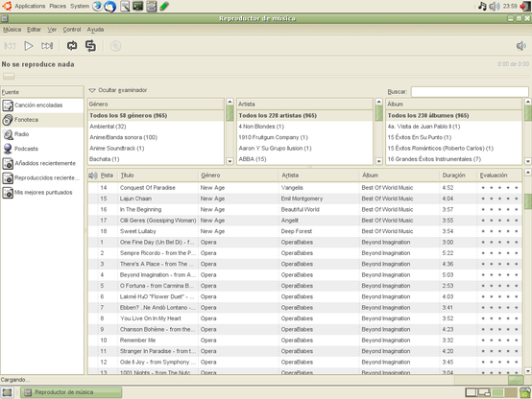Viewport: 532px width, 399px height.
Task: Open the Ayuda menu
Action: [95, 30]
